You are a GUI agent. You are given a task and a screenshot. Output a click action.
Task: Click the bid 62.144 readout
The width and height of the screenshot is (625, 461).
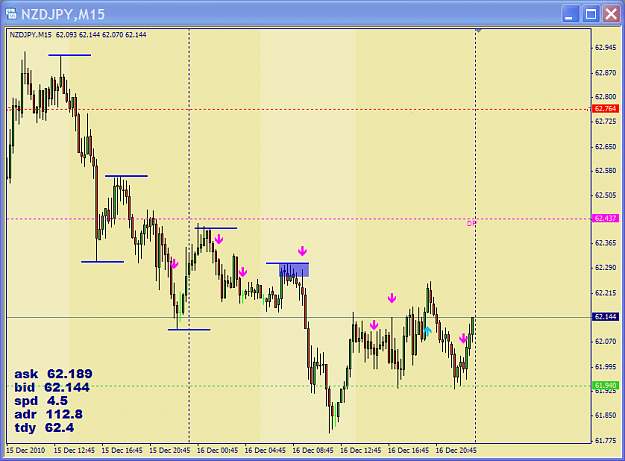[52, 387]
